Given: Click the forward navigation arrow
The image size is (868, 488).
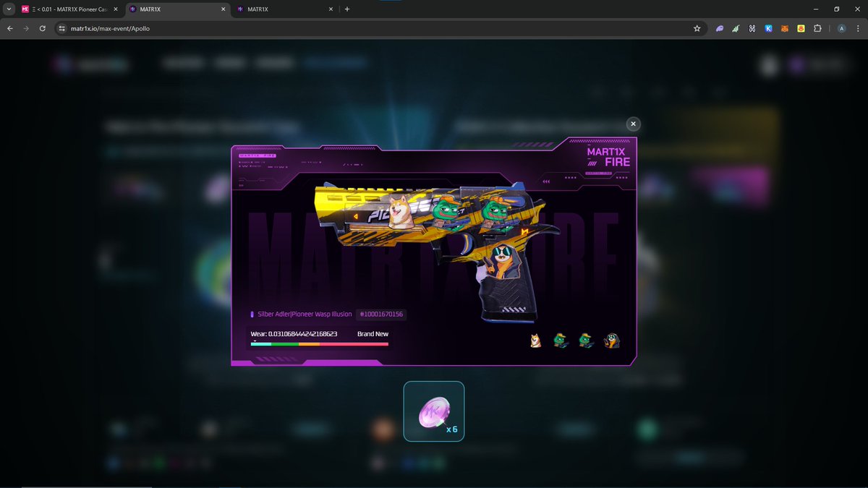Looking at the screenshot, I should pos(27,28).
